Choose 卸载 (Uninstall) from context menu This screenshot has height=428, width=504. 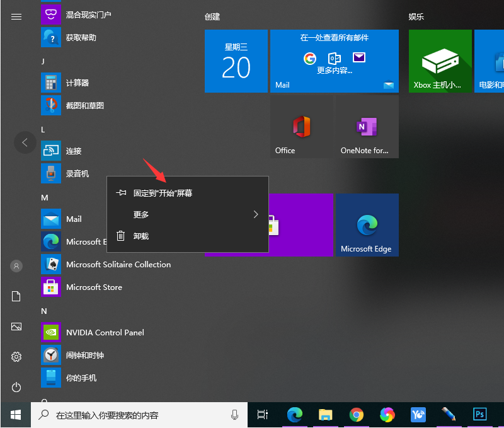[141, 236]
